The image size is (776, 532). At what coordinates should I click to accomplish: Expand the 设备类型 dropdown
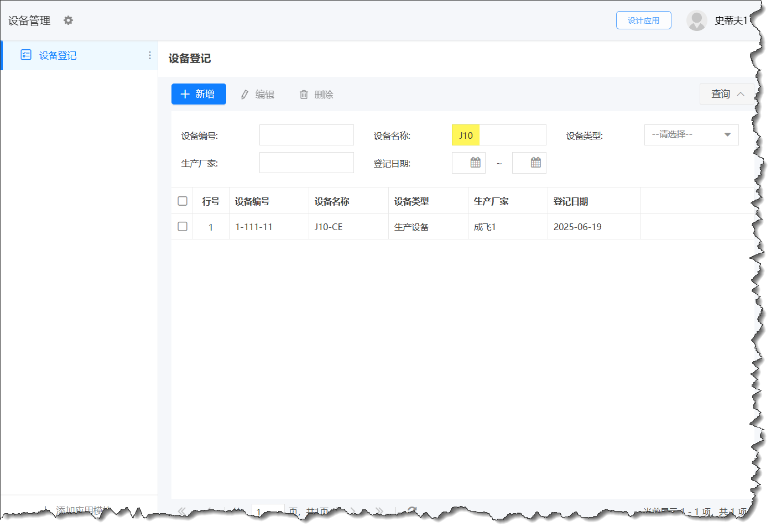tap(691, 135)
